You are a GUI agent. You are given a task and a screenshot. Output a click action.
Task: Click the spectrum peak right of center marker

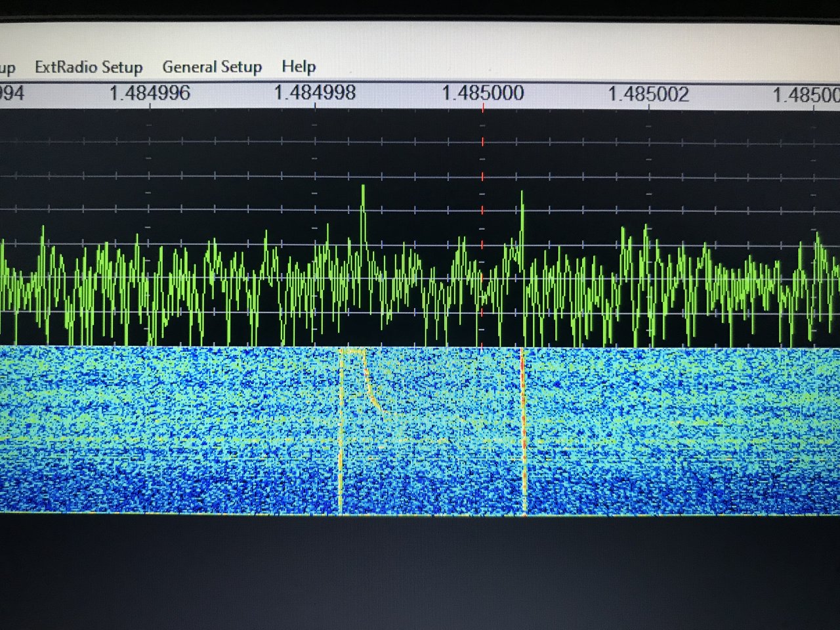coord(522,220)
